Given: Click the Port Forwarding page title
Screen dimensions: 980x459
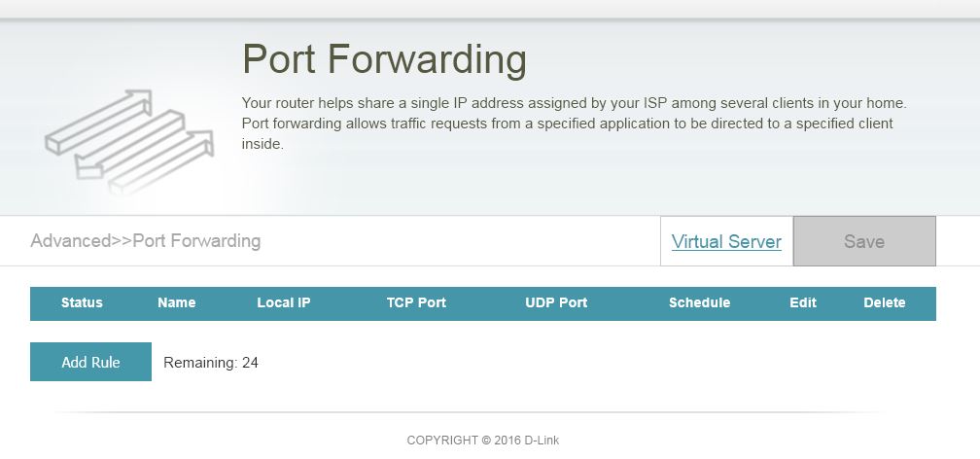Looking at the screenshot, I should point(384,60).
